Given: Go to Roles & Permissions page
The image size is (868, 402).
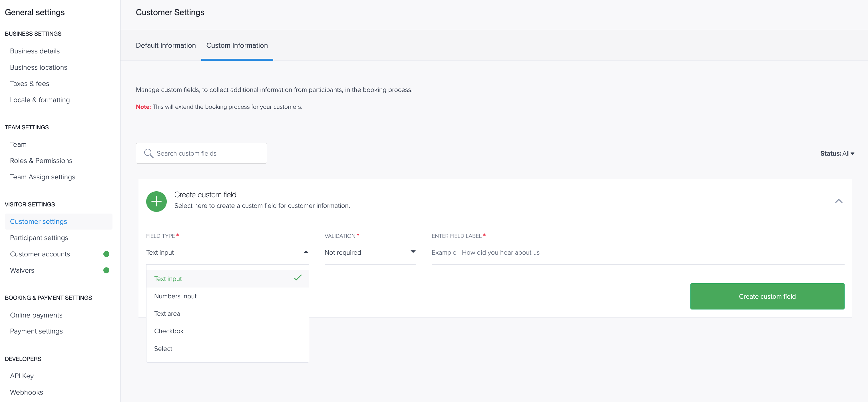Looking at the screenshot, I should [x=41, y=161].
